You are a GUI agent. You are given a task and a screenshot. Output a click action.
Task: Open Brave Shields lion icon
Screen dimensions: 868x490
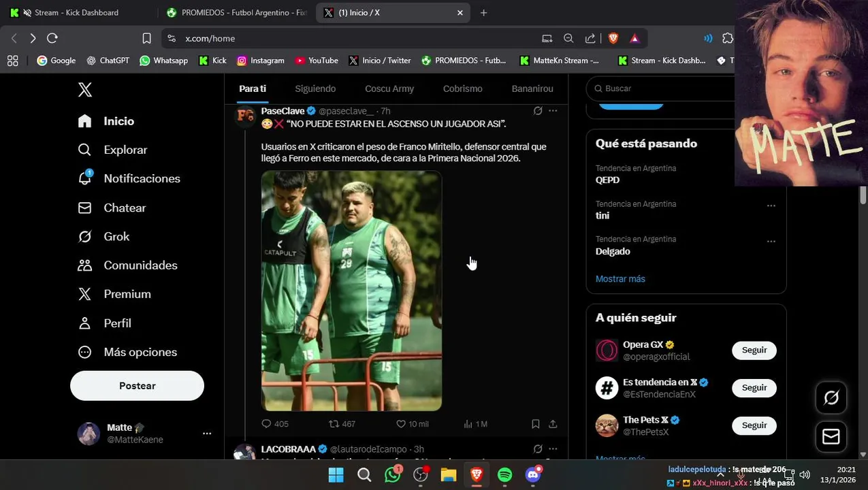click(613, 38)
